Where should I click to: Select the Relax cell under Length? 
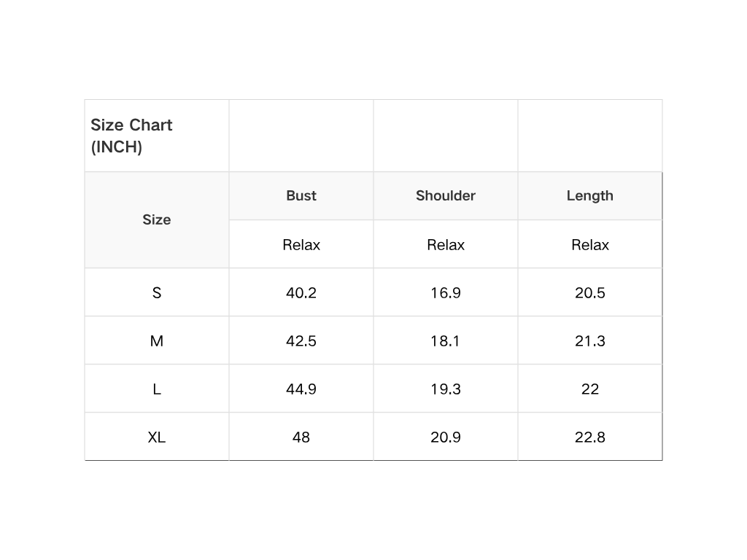[x=590, y=245]
